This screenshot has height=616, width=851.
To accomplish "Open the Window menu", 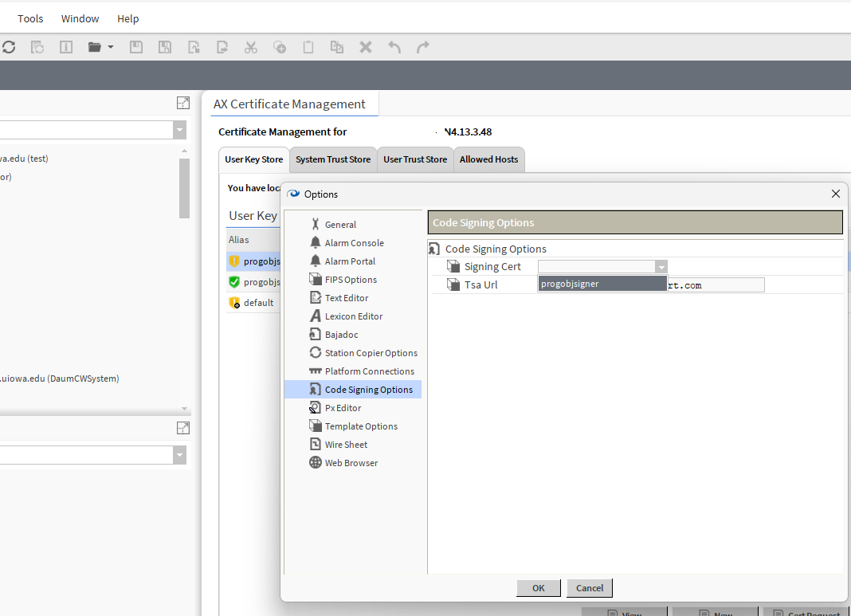I will [80, 18].
